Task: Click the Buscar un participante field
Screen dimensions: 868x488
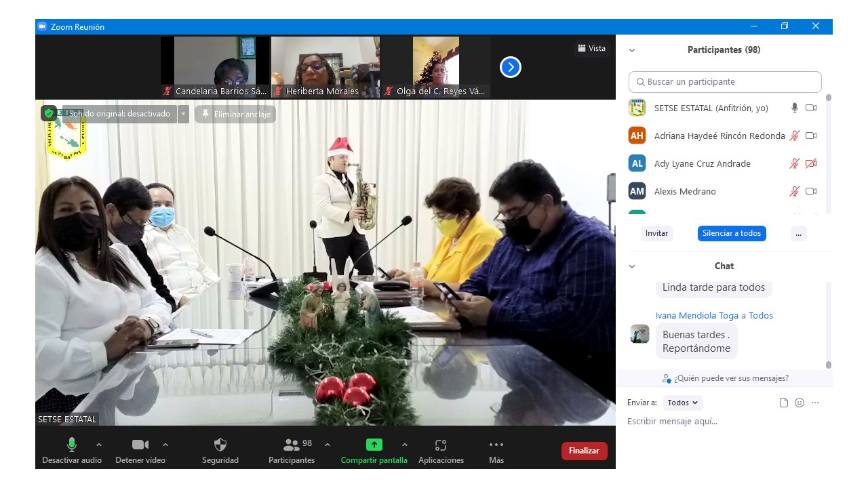Action: coord(725,82)
